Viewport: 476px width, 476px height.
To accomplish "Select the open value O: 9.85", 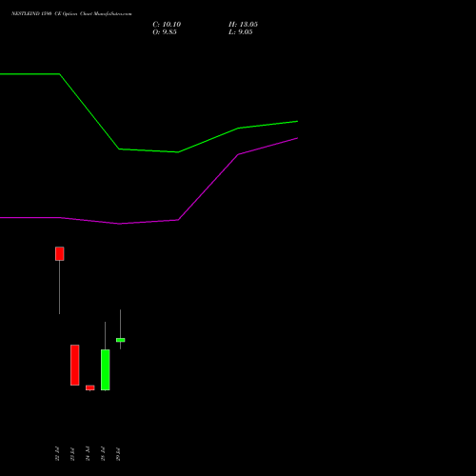I will pos(165,32).
